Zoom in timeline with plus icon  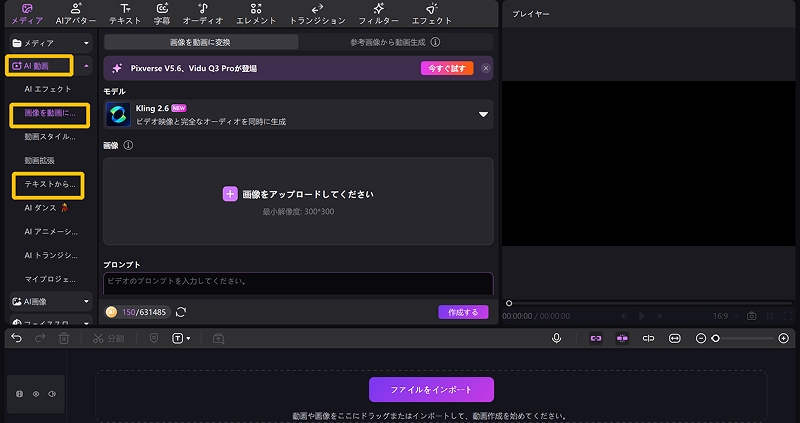784,338
